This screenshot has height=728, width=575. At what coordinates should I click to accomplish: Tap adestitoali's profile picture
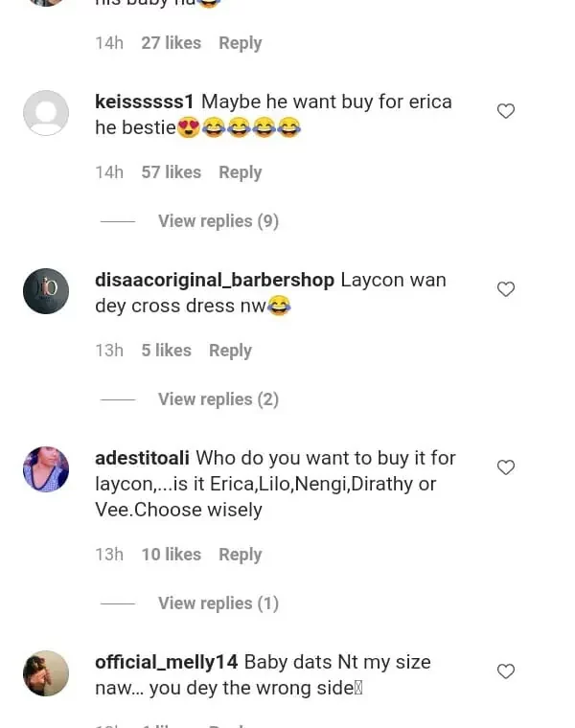click(46, 469)
